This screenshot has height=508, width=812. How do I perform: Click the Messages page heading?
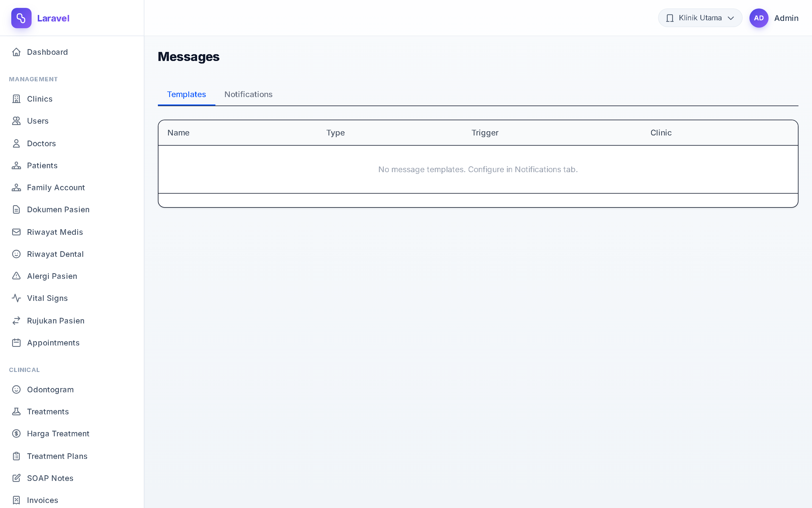pos(189,57)
